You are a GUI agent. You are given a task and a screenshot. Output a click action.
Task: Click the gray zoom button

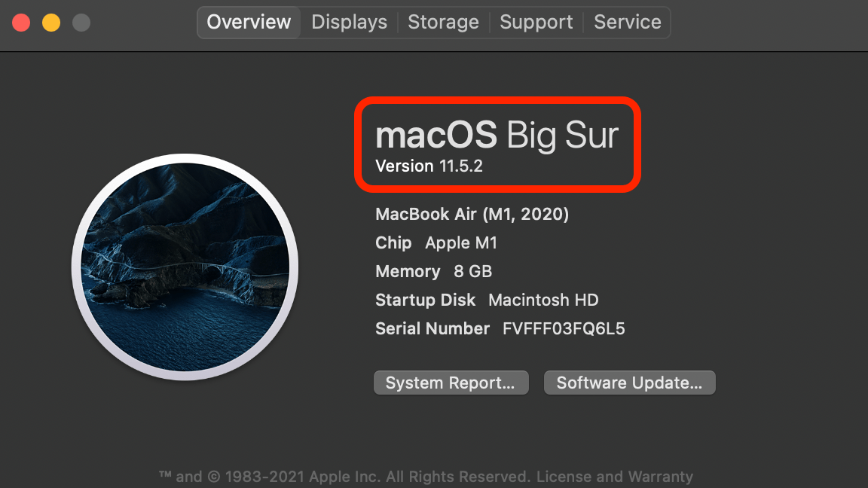click(x=80, y=22)
